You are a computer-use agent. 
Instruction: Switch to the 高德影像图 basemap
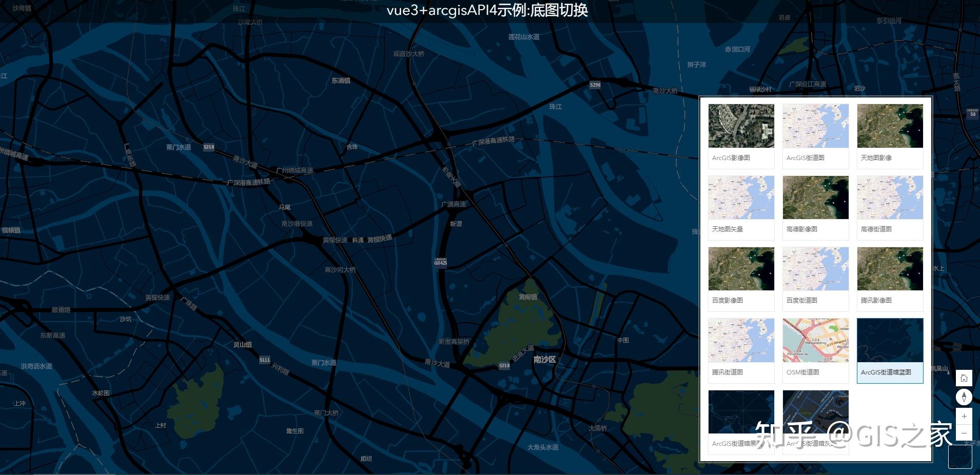(x=816, y=207)
